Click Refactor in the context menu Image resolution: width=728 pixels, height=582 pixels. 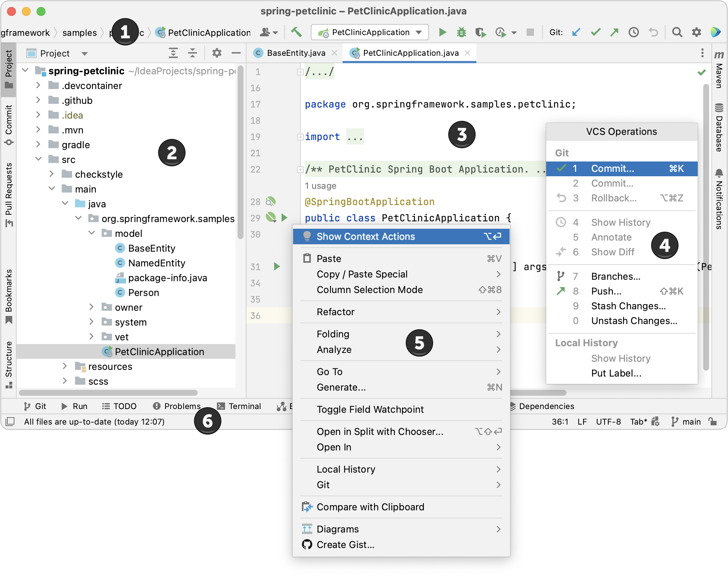point(335,311)
